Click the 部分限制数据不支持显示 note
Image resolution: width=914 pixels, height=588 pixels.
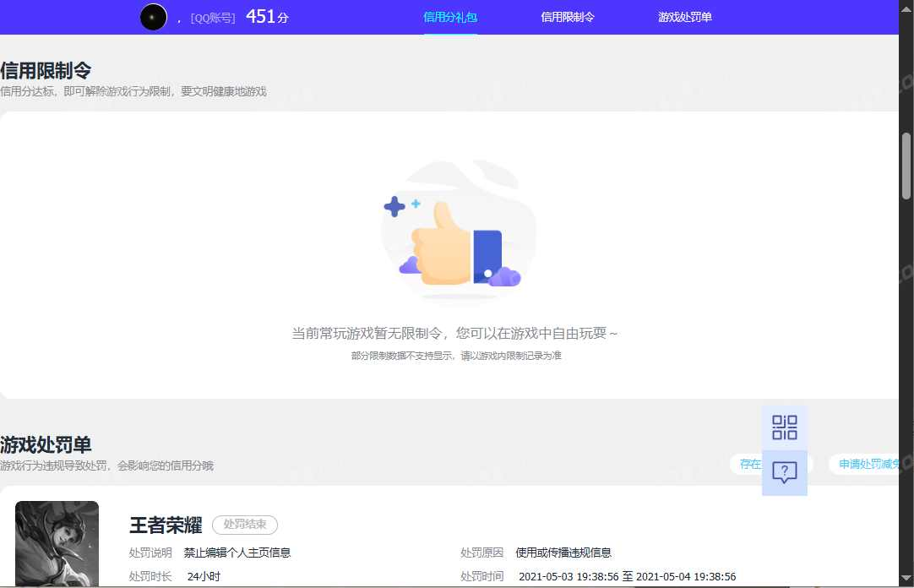(456, 356)
